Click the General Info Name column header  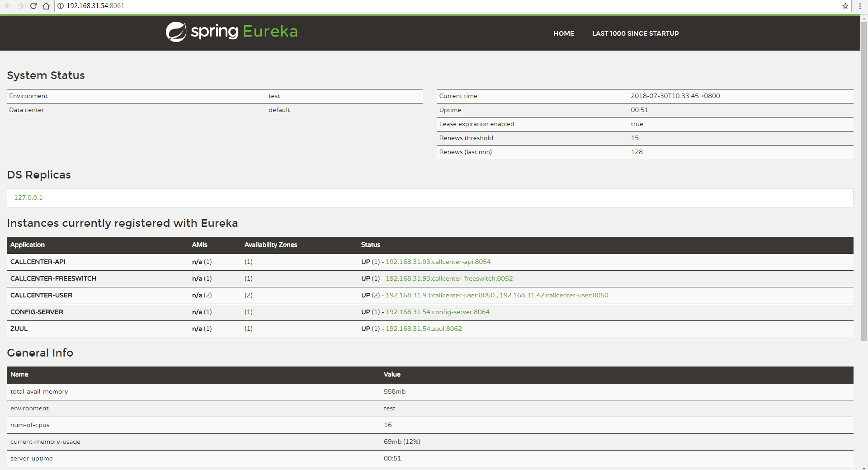click(x=19, y=374)
